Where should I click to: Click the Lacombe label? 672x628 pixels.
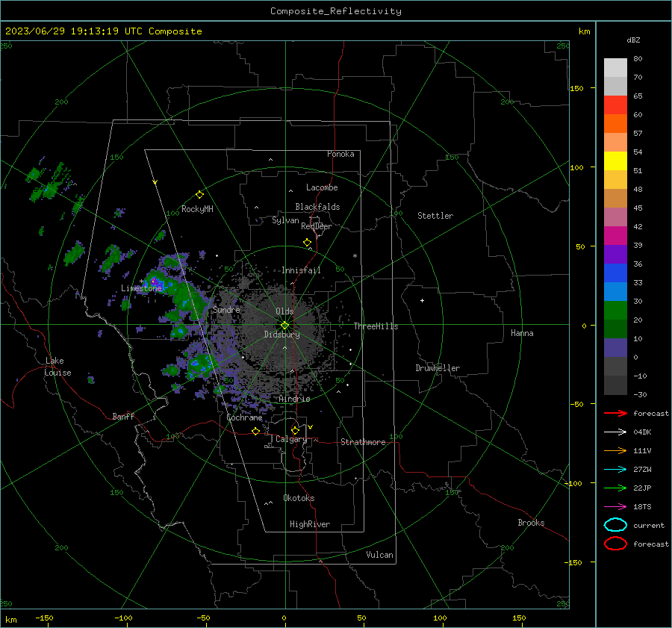(322, 187)
